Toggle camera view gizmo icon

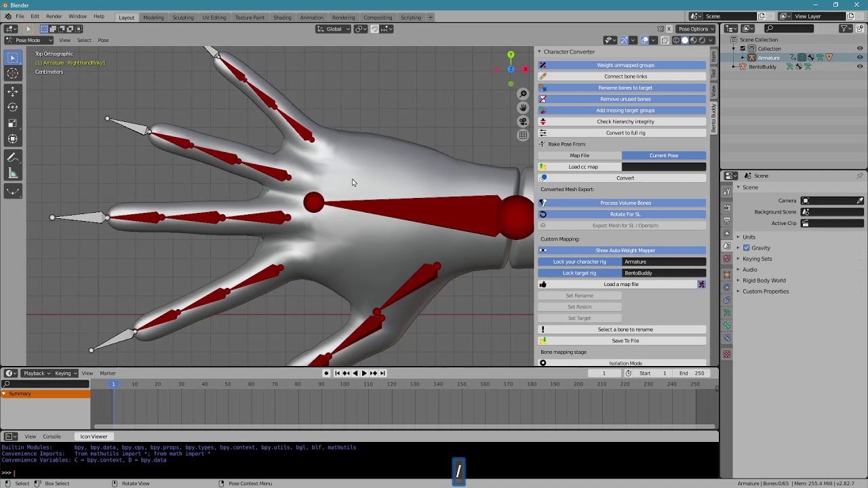523,121
